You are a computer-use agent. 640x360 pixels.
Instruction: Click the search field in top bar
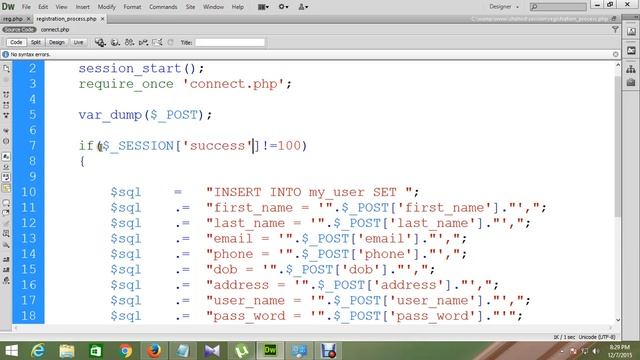point(558,7)
